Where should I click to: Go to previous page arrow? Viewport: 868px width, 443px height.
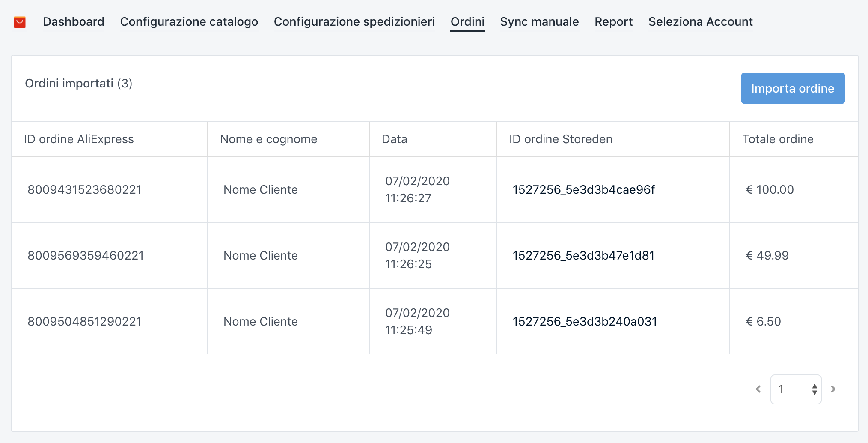coord(758,389)
